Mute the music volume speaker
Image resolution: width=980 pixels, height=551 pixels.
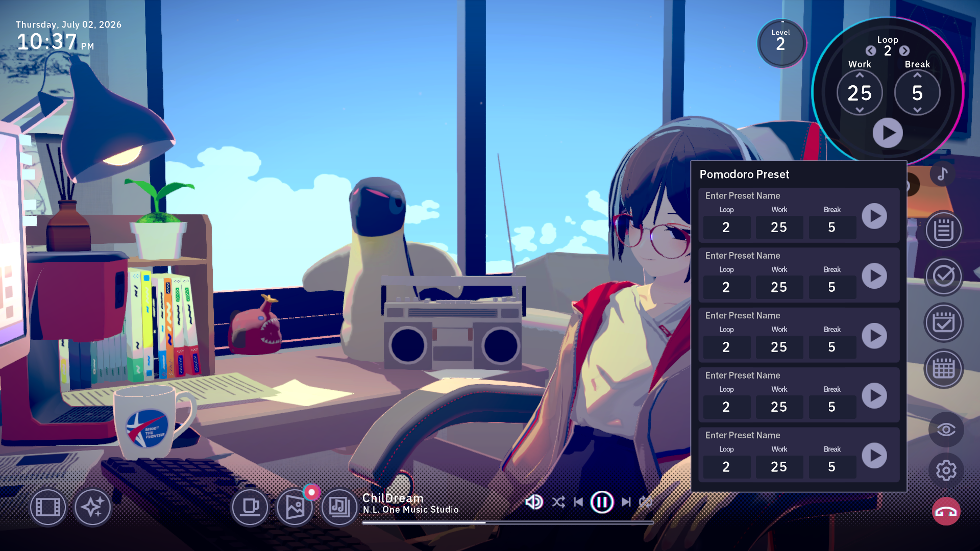click(x=534, y=502)
